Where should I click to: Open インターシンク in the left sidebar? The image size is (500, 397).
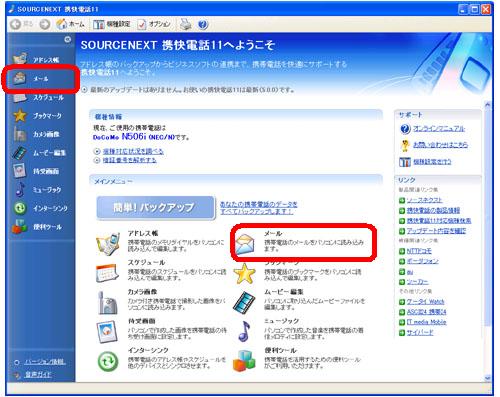pyautogui.click(x=41, y=208)
